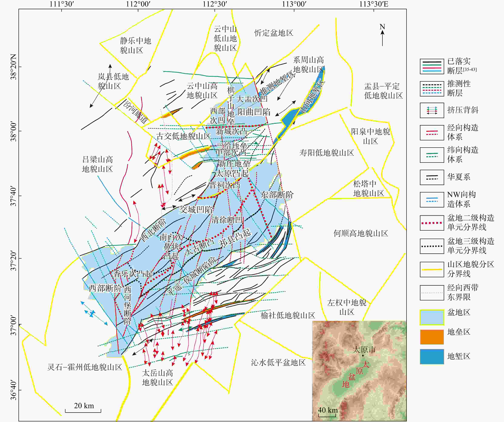Viewport: 504px width, 422px height.
Task: Click the 交城凹陷 map label
Action: 196,210
